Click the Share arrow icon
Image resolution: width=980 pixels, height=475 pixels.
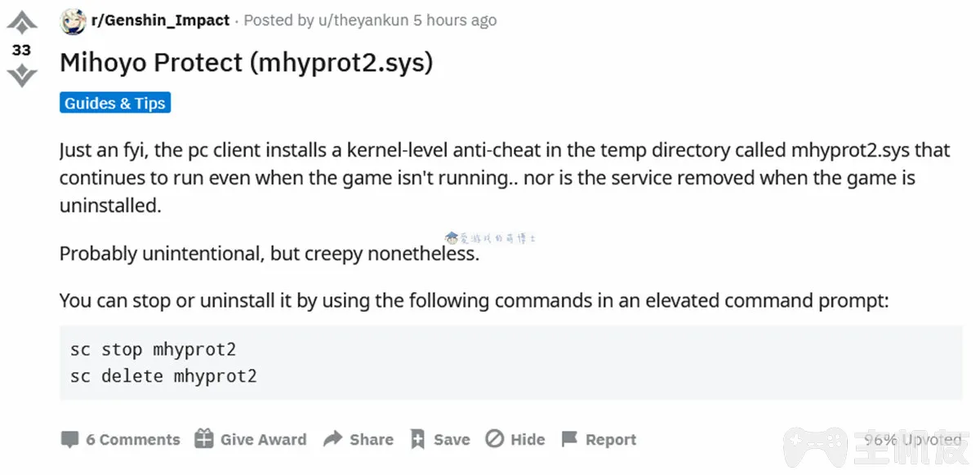tap(332, 439)
